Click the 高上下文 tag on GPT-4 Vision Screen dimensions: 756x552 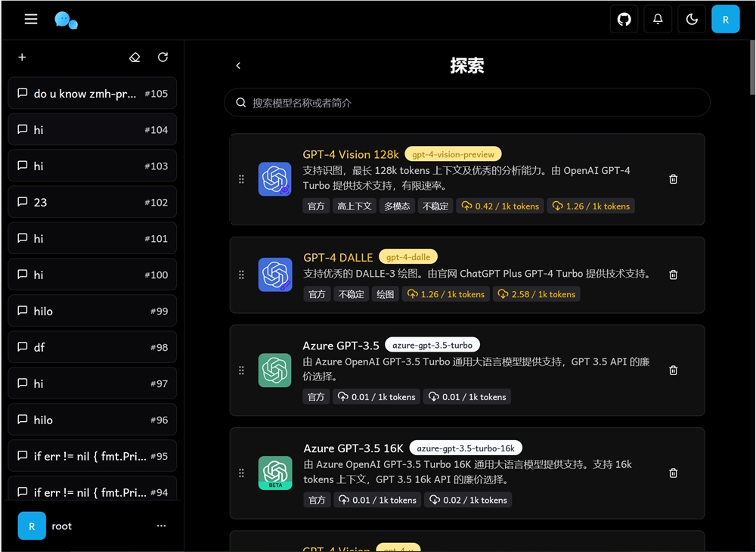[x=355, y=206]
